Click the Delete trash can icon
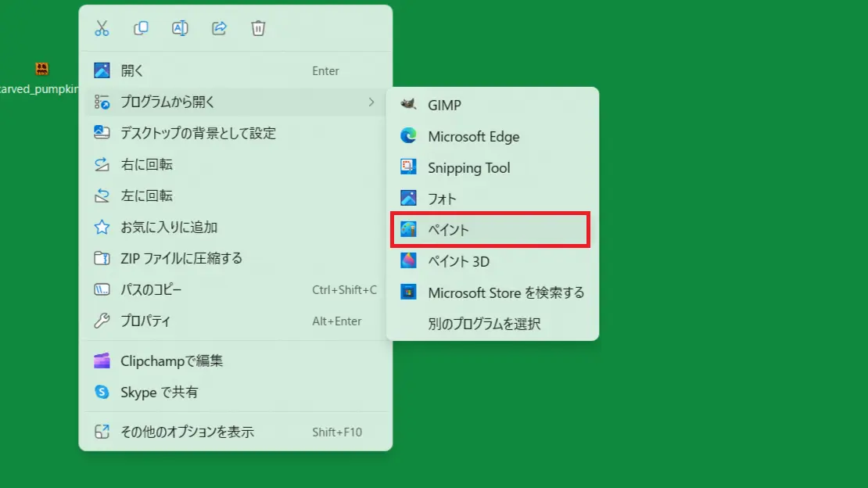868x488 pixels. pos(258,28)
